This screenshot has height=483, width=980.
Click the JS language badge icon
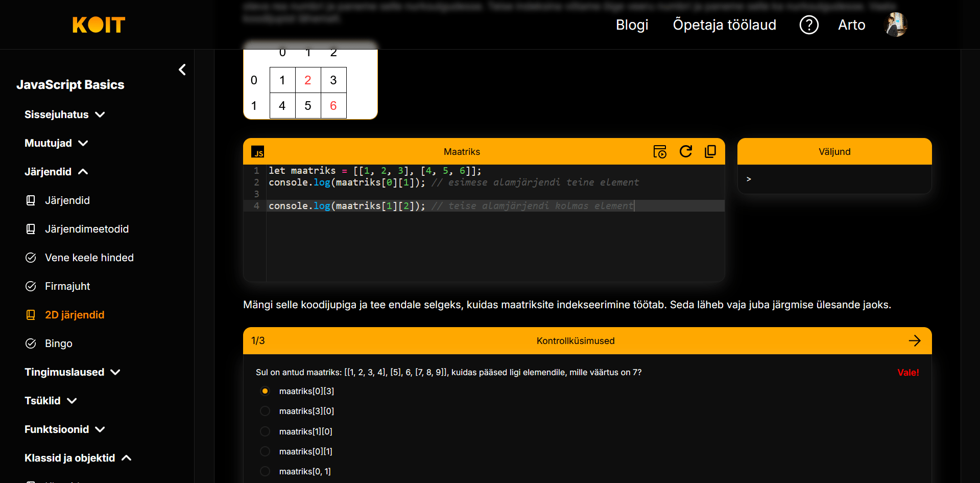[258, 152]
